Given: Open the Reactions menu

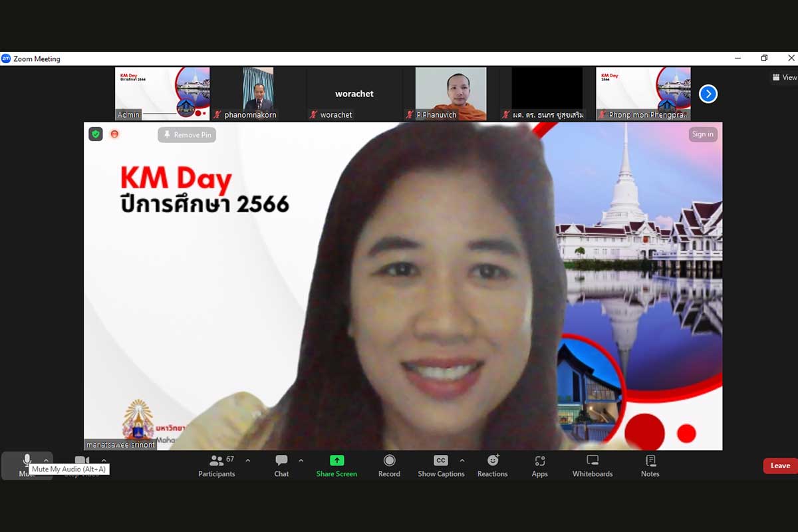Looking at the screenshot, I should coord(492,465).
